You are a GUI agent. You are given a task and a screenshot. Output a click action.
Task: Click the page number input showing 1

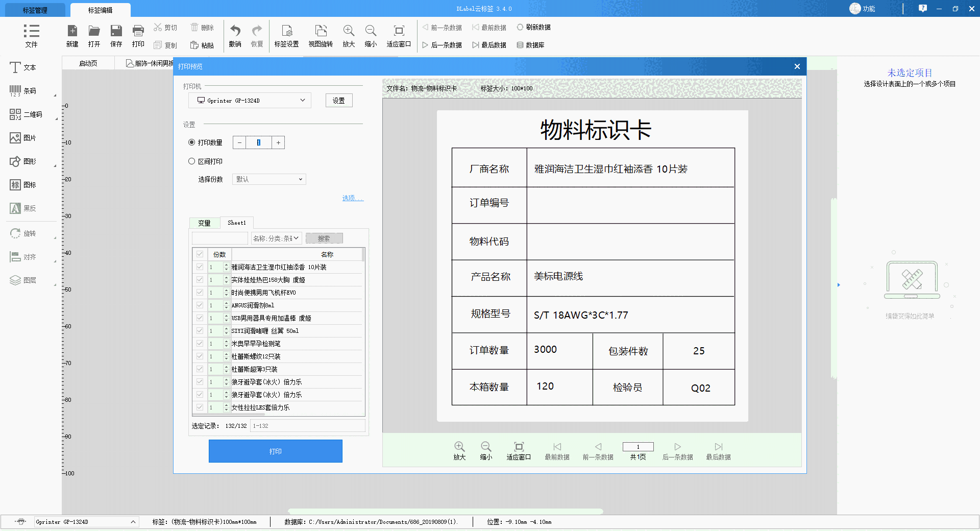(638, 446)
